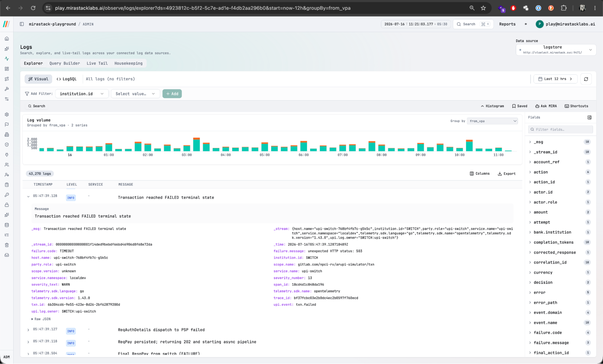Viewport: 603px width, 364px height.
Task: Toggle the sidebar panel icon beside mirastack-playground
Action: [x=22, y=24]
